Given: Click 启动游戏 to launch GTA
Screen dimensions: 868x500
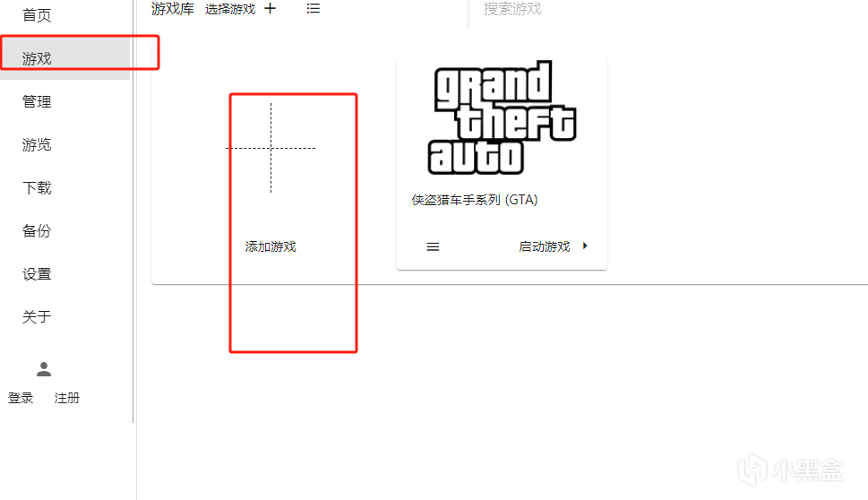Looking at the screenshot, I should [x=544, y=246].
